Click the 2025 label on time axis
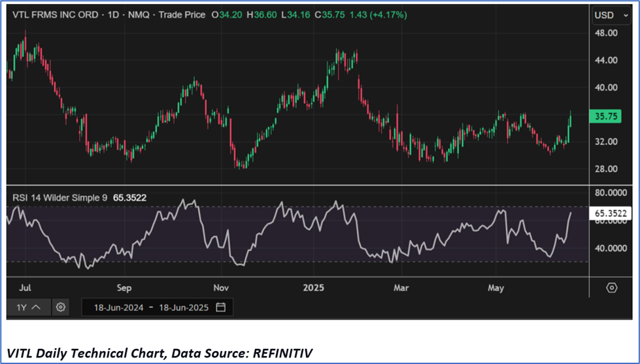The width and height of the screenshot is (640, 364). [312, 288]
